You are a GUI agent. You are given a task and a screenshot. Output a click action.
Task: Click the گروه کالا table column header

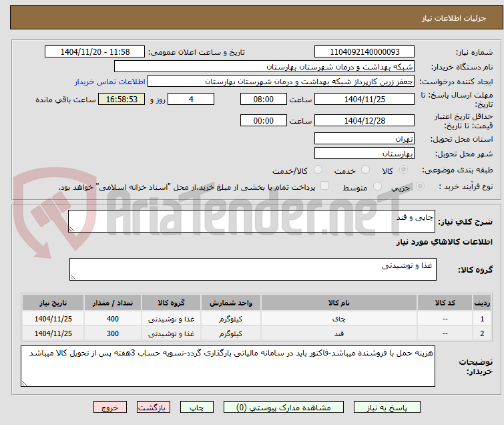click(x=171, y=303)
